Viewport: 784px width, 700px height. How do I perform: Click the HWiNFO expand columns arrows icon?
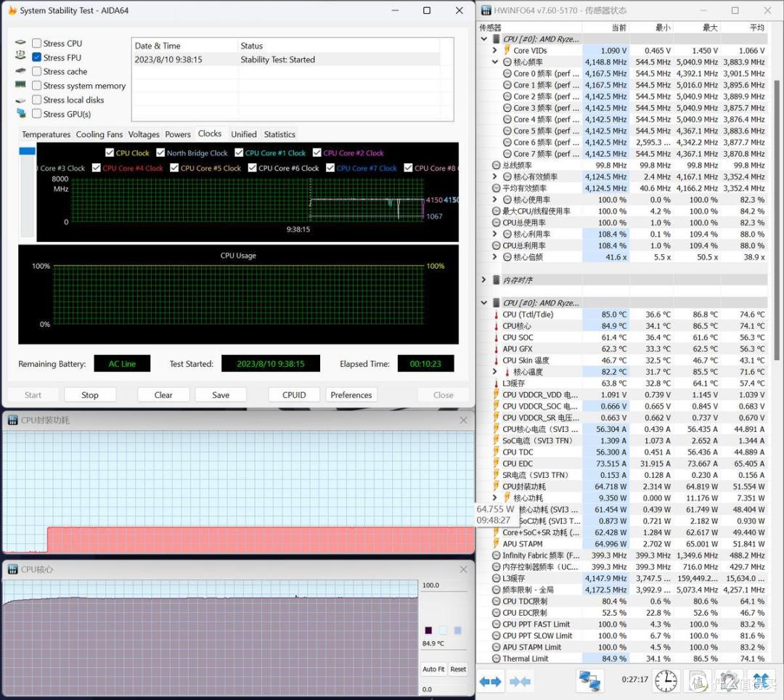pos(490,682)
